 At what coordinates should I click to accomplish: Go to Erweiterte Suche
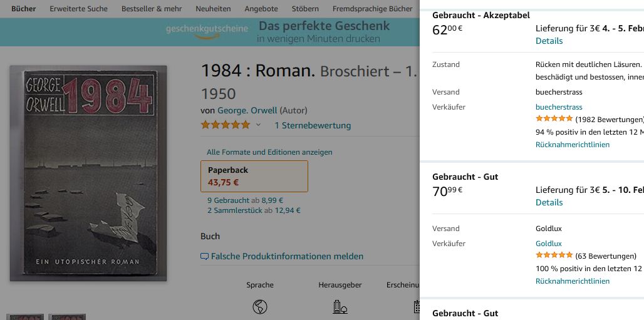(x=78, y=9)
